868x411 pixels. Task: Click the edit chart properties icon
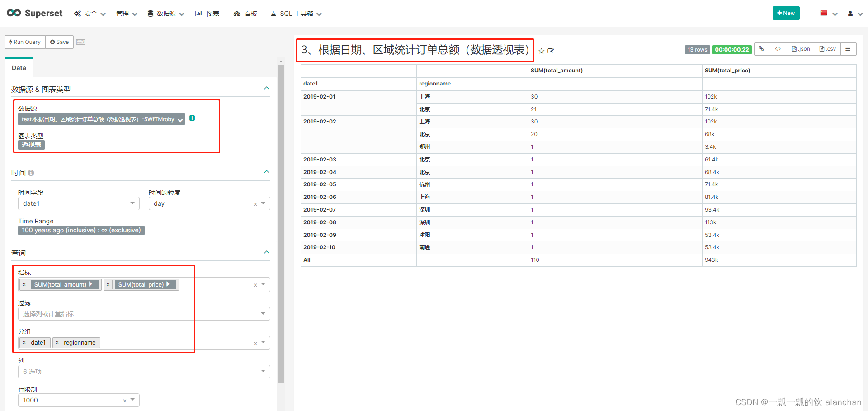[x=551, y=51]
